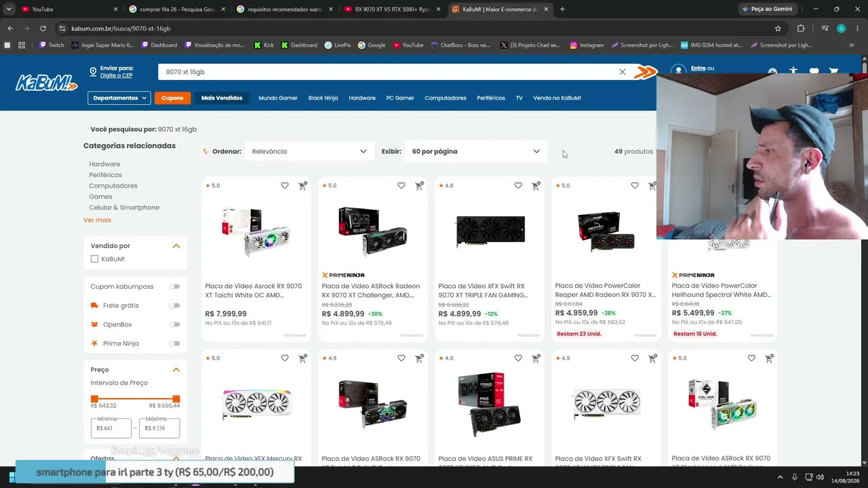Viewport: 868px width, 488px height.
Task: Click the Entre login link
Action: point(698,68)
